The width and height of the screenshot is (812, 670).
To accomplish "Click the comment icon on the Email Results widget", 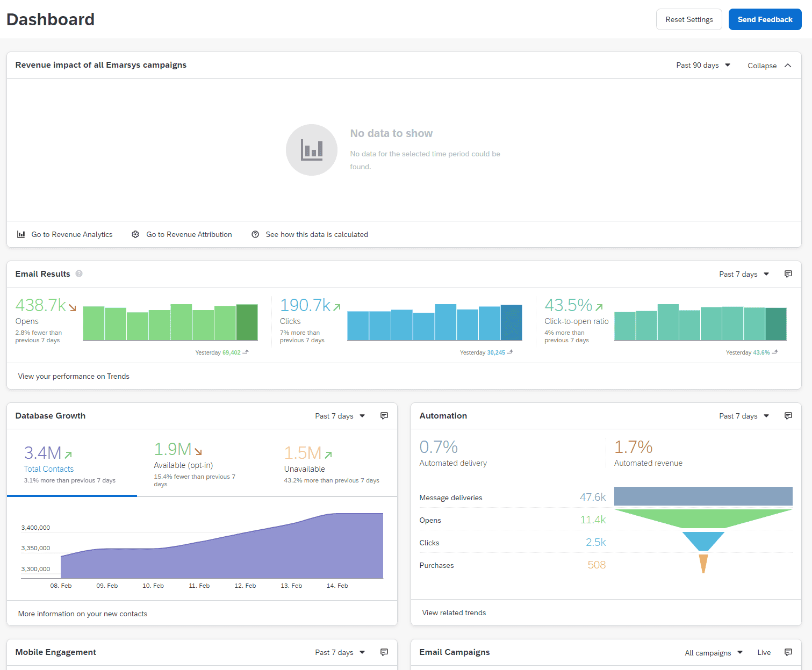I will [788, 273].
